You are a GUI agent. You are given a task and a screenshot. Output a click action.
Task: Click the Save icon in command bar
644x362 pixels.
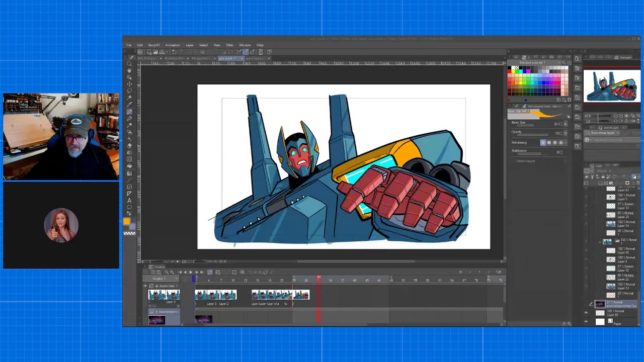(x=162, y=52)
